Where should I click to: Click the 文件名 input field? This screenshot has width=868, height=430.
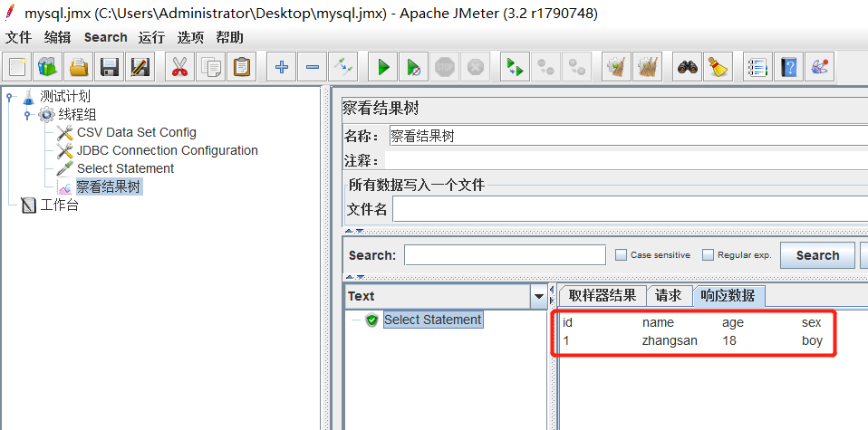click(x=630, y=210)
